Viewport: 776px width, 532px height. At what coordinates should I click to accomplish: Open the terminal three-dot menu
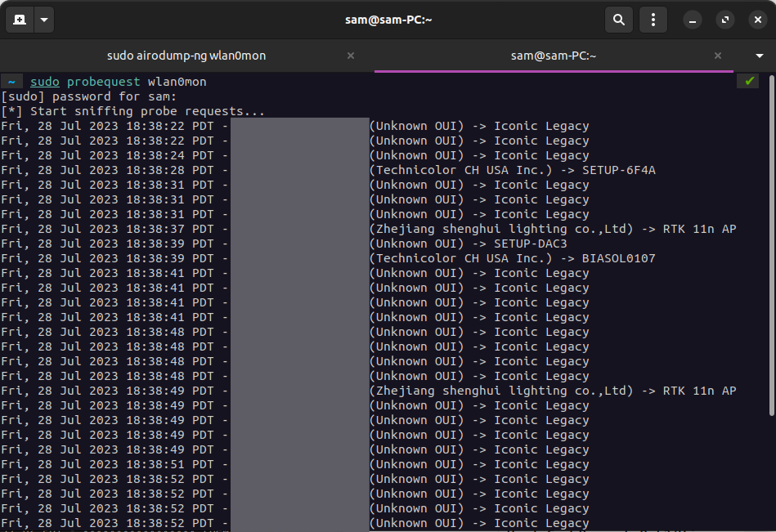653,20
